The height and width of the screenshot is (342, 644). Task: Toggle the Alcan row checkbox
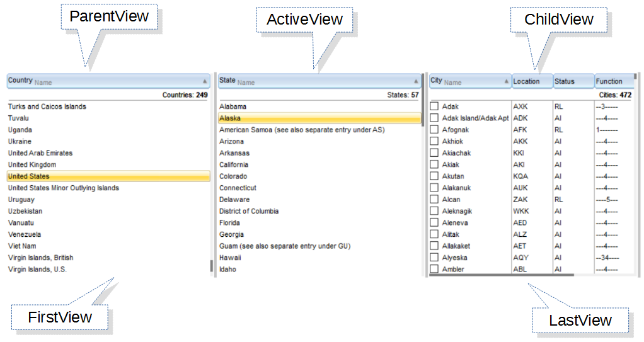click(x=434, y=199)
